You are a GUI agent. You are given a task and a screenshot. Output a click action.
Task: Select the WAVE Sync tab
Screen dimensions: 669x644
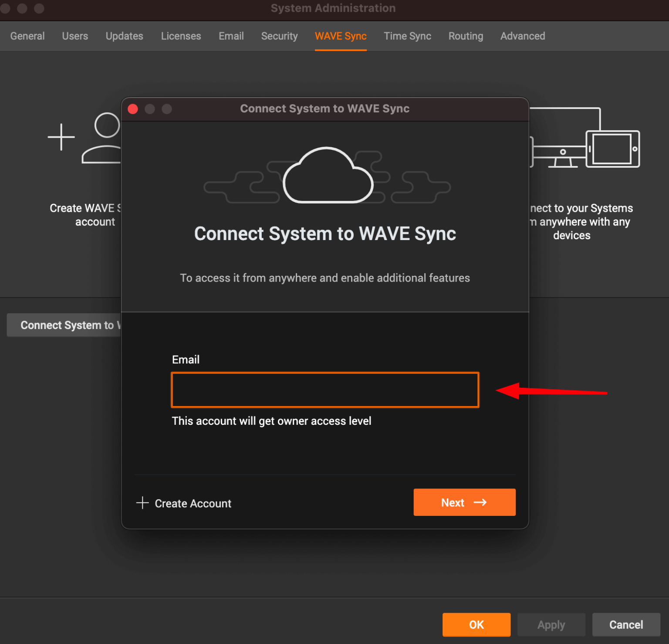point(341,36)
